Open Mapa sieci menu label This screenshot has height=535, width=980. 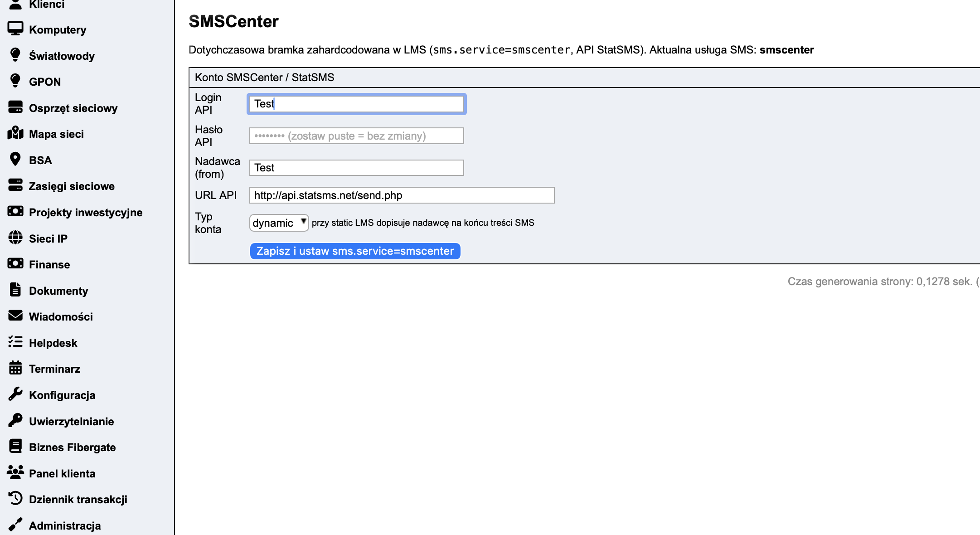[56, 134]
